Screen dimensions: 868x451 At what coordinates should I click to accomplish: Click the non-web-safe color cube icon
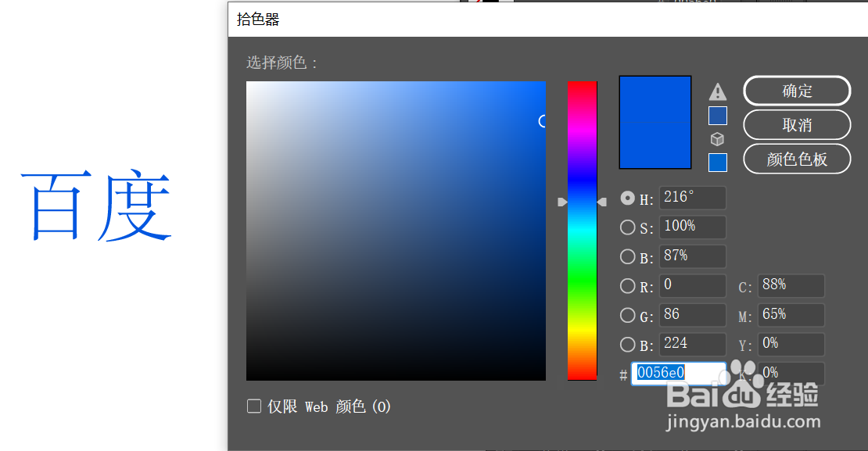click(717, 139)
